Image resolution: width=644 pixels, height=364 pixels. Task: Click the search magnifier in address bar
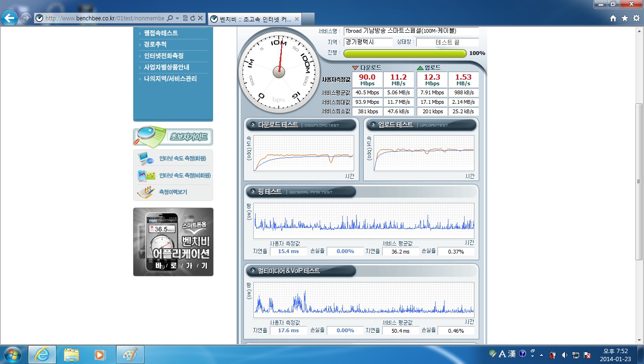click(170, 18)
